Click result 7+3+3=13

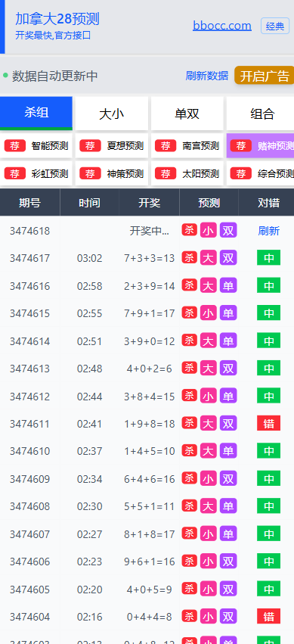click(149, 258)
